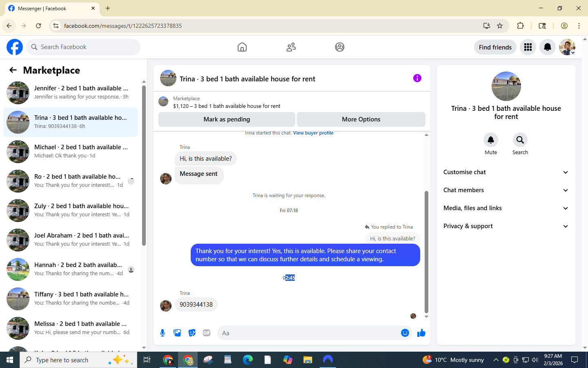Open Joel Abraham's conversation
Image resolution: width=588 pixels, height=368 pixels.
pos(70,240)
